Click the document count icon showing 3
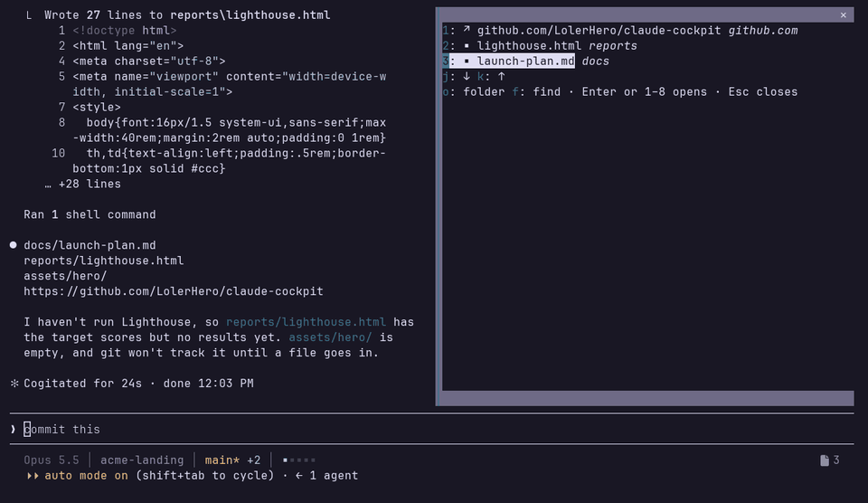Viewport: 868px width, 503px height. (x=829, y=460)
